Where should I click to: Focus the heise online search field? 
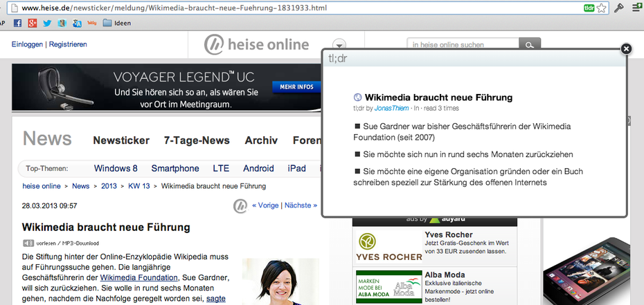click(x=463, y=45)
